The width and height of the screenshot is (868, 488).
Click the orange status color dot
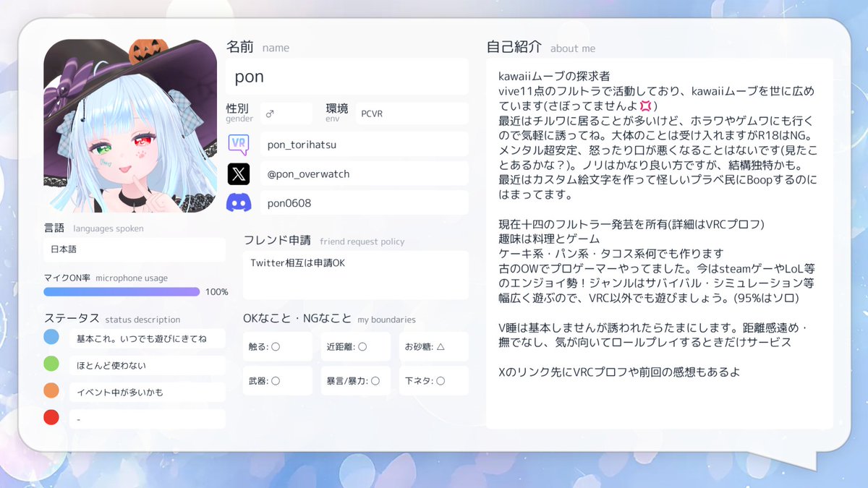point(51,390)
